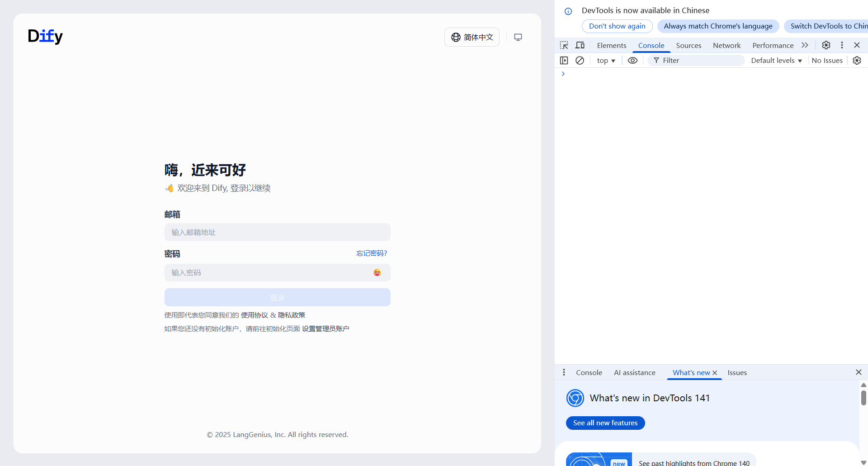Open DevTools settings gear icon
This screenshot has width=868, height=466.
coord(826,45)
